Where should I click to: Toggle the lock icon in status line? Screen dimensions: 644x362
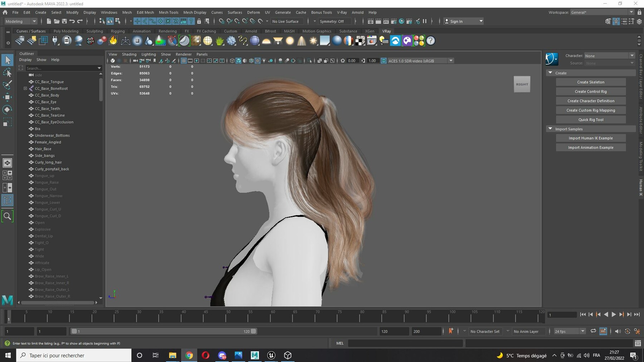tap(199, 21)
